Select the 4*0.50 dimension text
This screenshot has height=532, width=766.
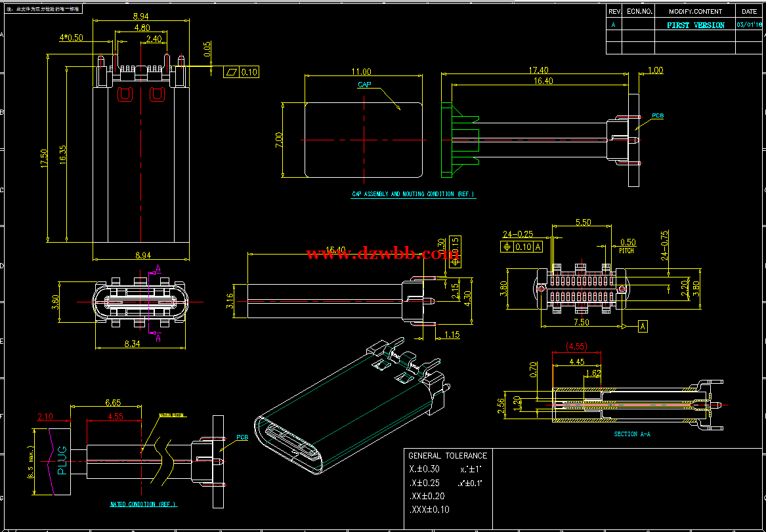coord(72,37)
